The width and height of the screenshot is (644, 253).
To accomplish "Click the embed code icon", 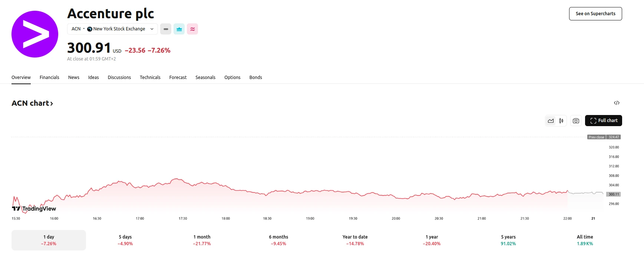I will click(x=617, y=103).
